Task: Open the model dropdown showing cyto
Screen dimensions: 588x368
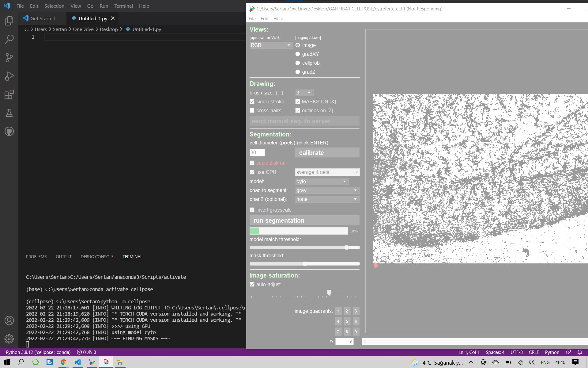Action: [321, 181]
